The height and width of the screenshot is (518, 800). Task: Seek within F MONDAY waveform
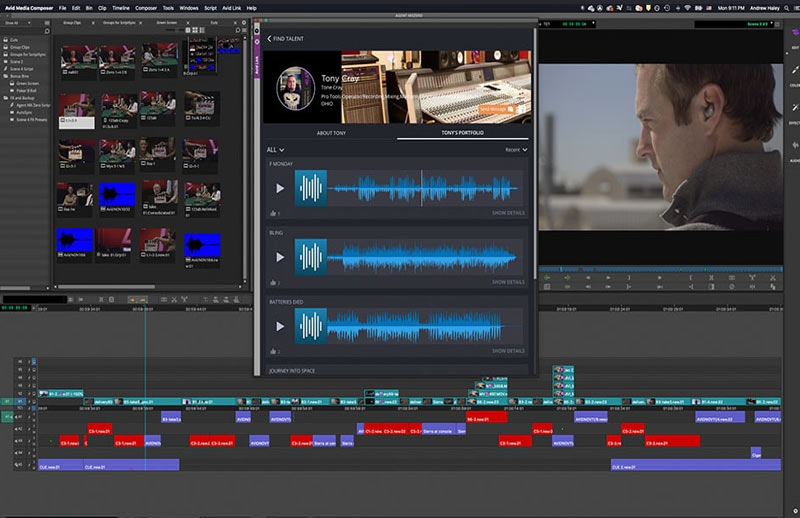point(423,188)
